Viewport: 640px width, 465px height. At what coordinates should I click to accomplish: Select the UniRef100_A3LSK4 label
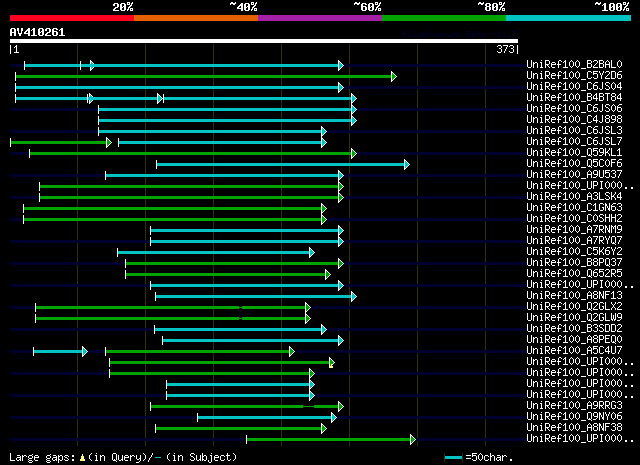574,197
